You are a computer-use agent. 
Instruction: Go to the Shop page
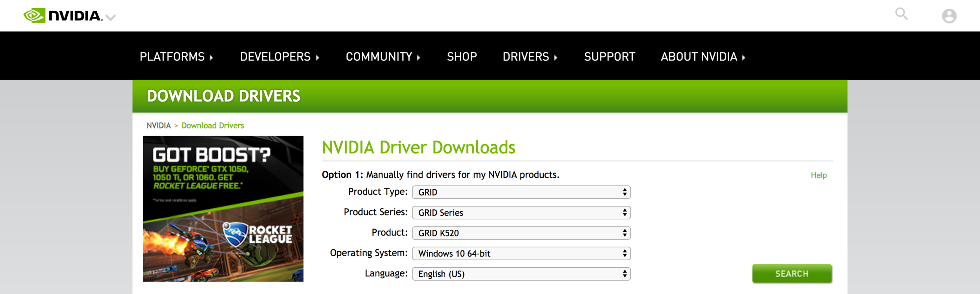(462, 57)
